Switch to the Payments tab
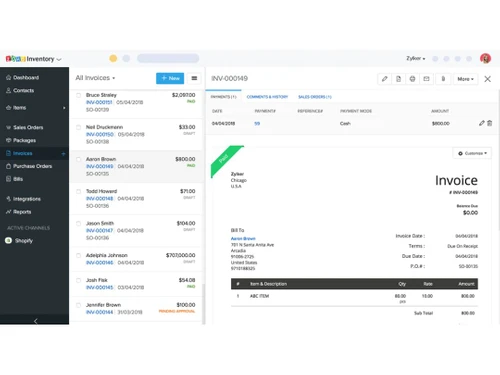This screenshot has width=500, height=375. pos(223,97)
